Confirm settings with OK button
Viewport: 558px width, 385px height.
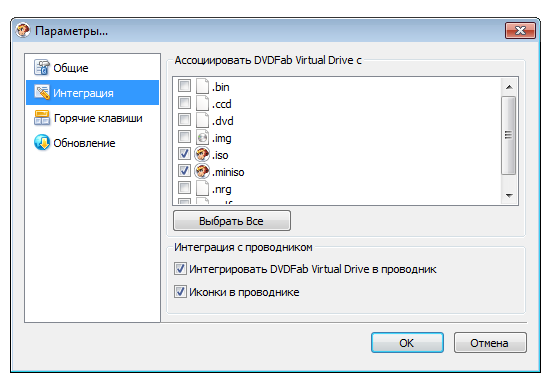[407, 343]
